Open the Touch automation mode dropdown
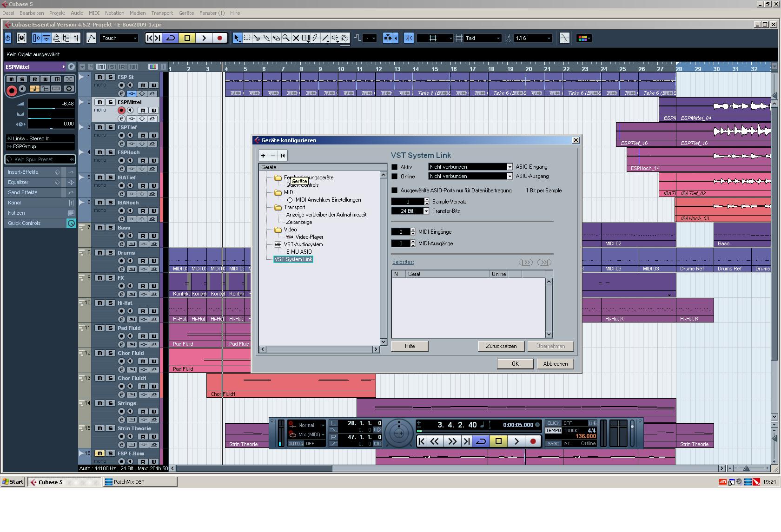 point(119,38)
